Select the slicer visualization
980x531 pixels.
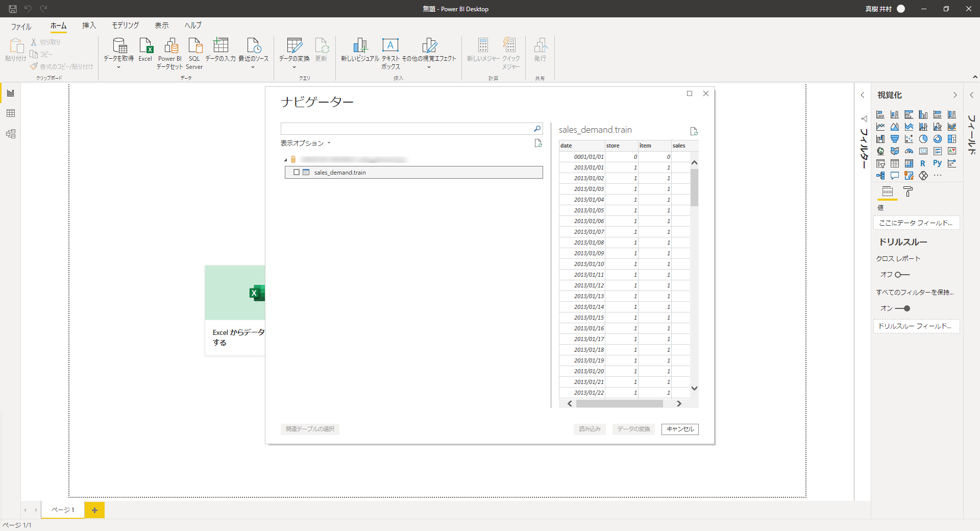click(880, 163)
